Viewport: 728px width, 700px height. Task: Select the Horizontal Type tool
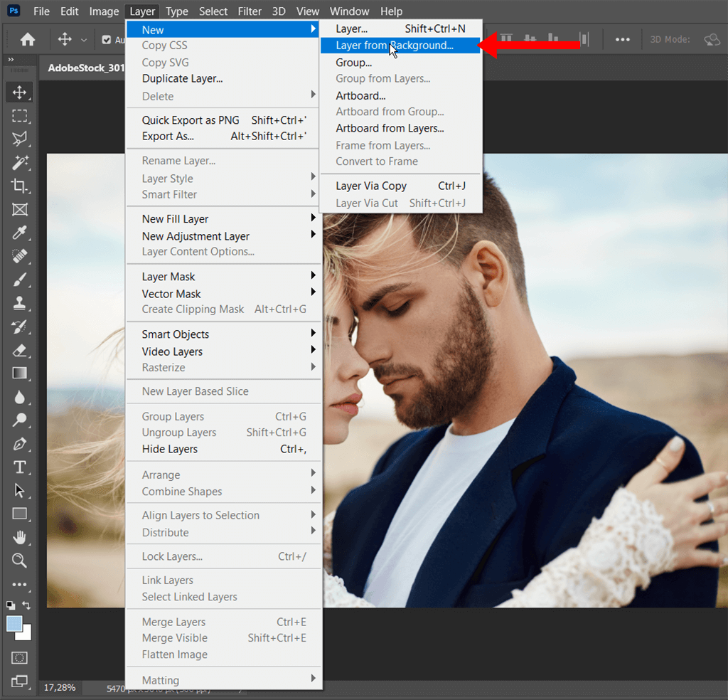19,467
